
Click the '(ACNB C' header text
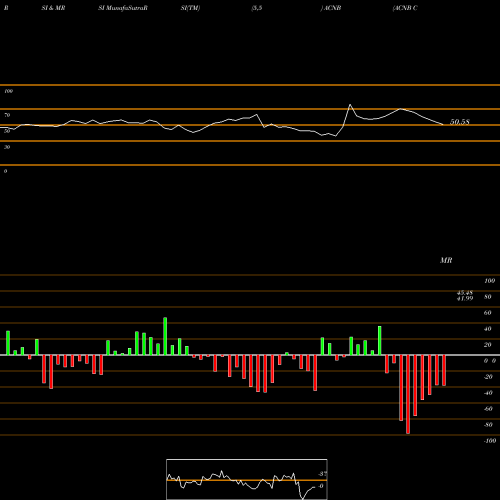click(405, 8)
